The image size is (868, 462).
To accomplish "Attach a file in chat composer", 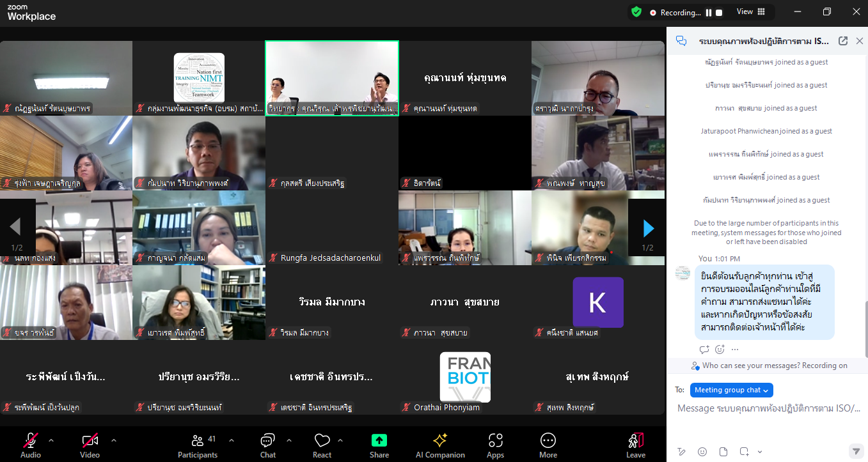I will 723,451.
